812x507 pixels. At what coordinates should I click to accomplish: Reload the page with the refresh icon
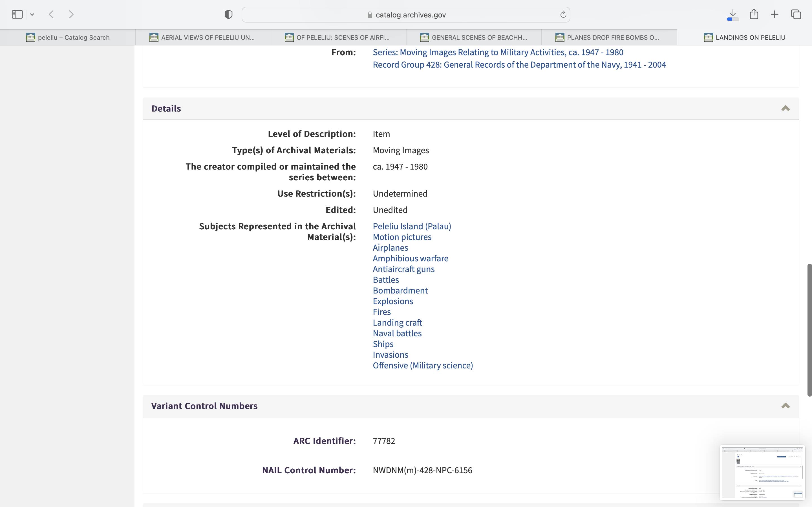pos(563,14)
